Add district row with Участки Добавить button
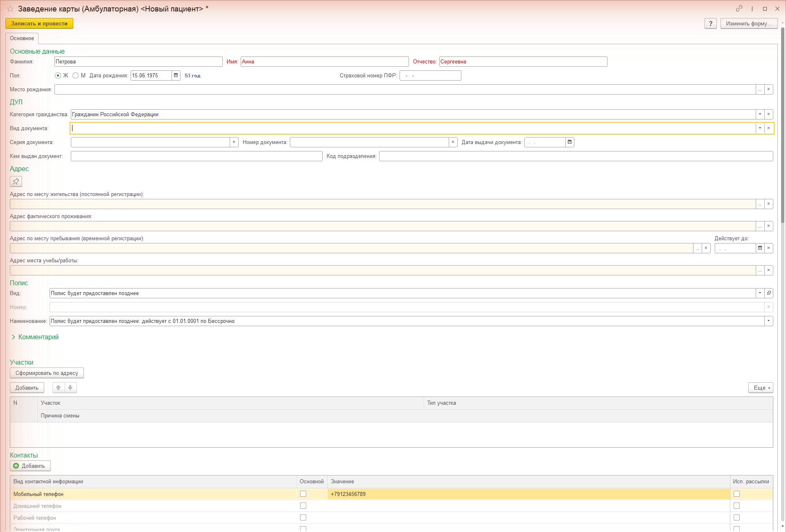This screenshot has width=786, height=532. pos(27,388)
